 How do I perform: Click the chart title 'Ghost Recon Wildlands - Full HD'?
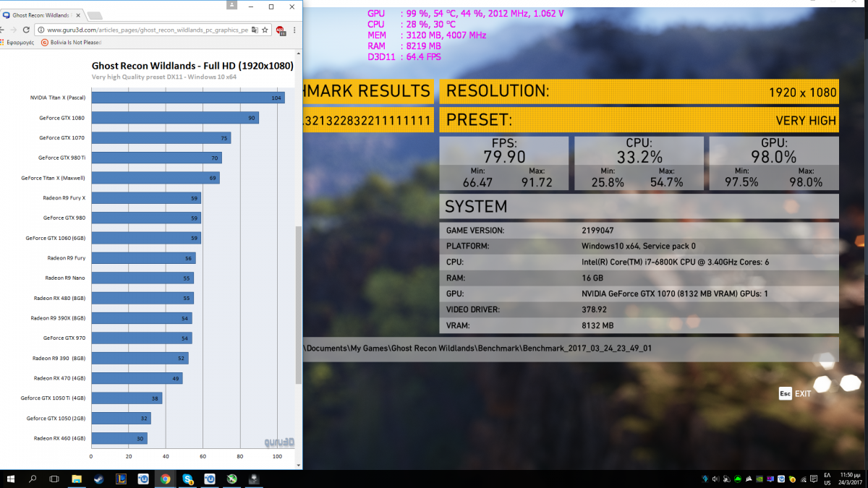(x=192, y=66)
